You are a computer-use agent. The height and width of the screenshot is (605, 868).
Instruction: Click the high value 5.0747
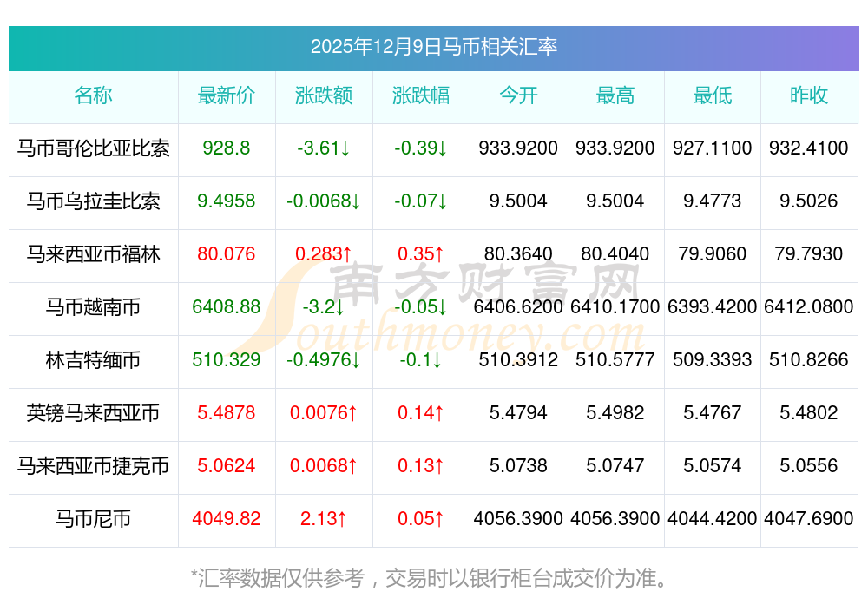tap(615, 466)
